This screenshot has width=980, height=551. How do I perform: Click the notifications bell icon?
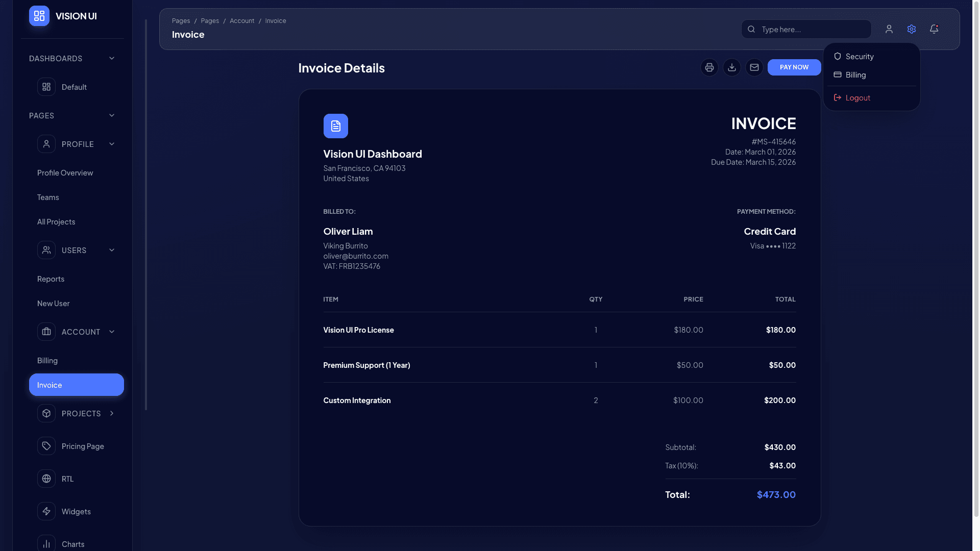click(934, 29)
